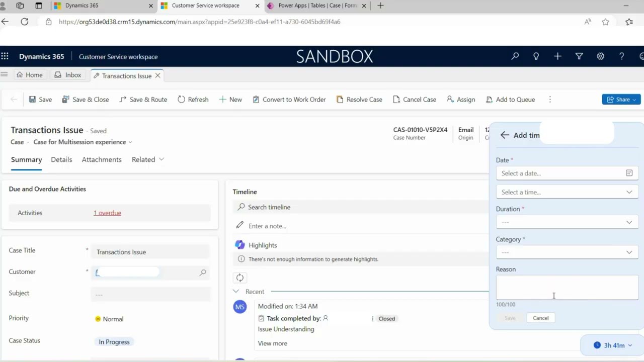
Task: Go back with the Add time panel arrow
Action: click(505, 135)
